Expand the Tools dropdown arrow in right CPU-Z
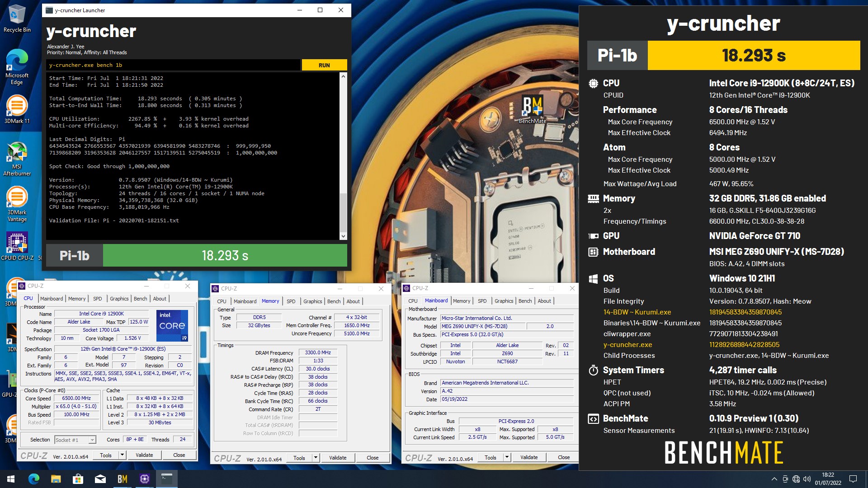868x488 pixels. pyautogui.click(x=507, y=457)
